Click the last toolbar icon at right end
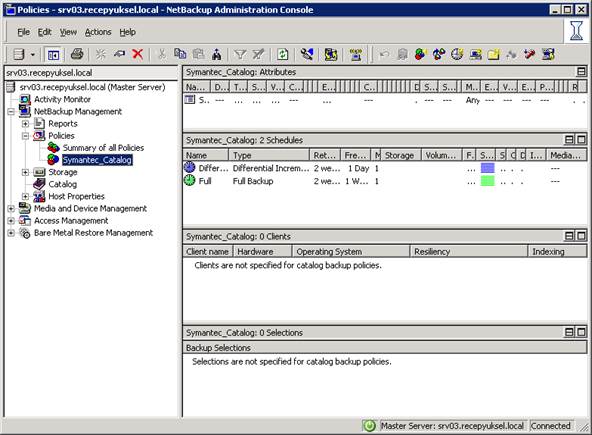 coord(548,54)
